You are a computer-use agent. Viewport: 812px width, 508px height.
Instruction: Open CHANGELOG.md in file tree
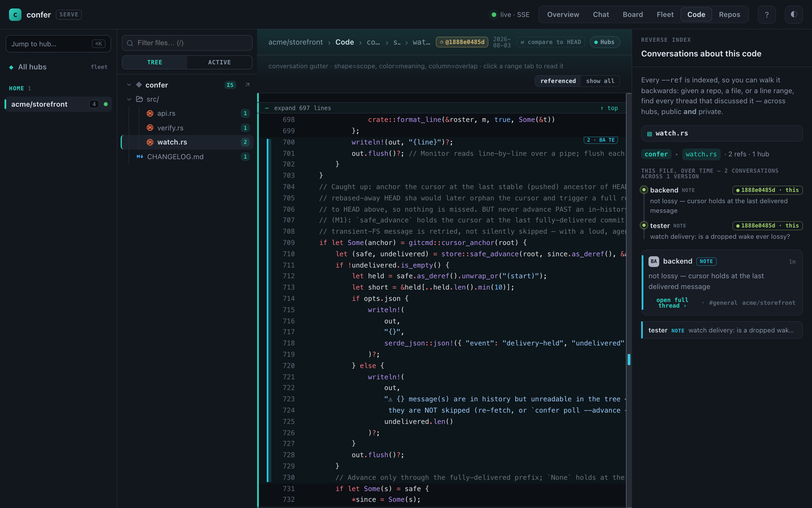coord(187,157)
